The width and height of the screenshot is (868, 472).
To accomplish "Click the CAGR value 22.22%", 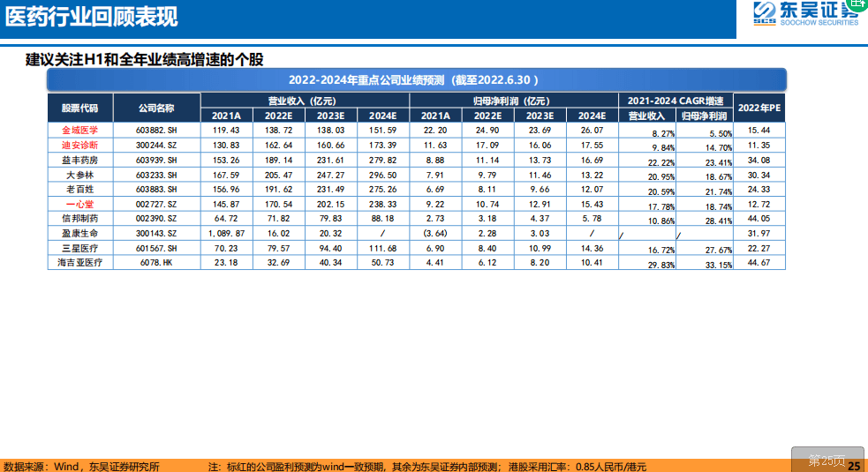I will point(661,162).
